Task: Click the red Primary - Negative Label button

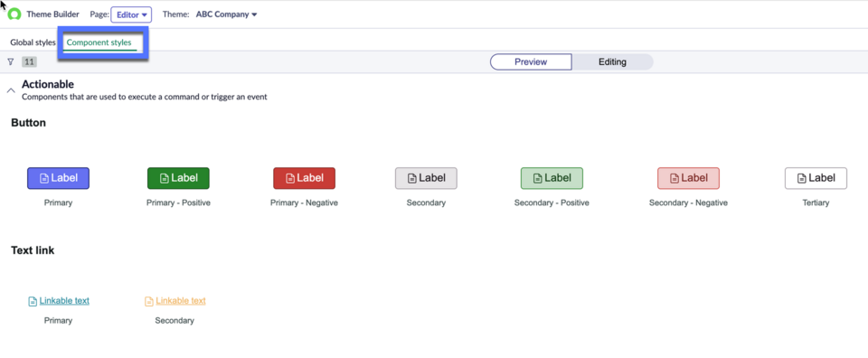Action: tap(304, 178)
